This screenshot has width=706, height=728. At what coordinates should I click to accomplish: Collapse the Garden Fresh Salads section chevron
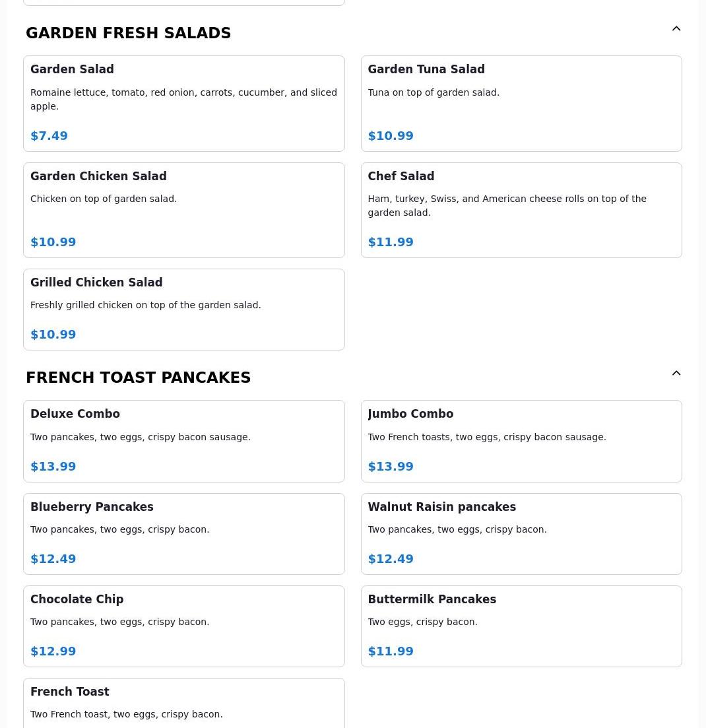676,29
